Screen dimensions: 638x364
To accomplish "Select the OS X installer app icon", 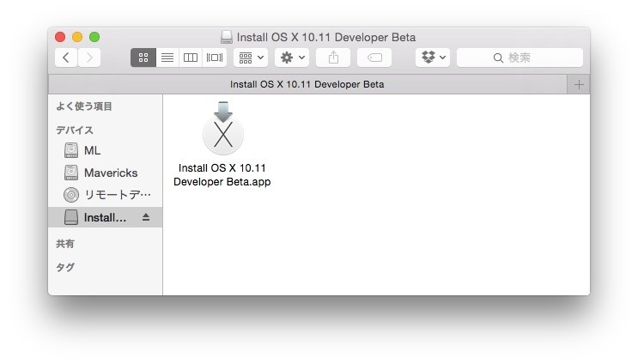I will click(223, 129).
